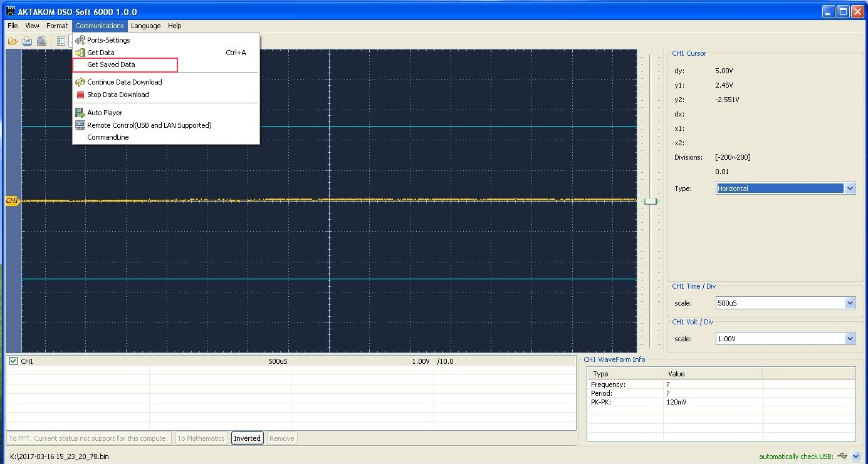This screenshot has width=868, height=464.
Task: Choose Get Data in the menu
Action: pyautogui.click(x=100, y=53)
